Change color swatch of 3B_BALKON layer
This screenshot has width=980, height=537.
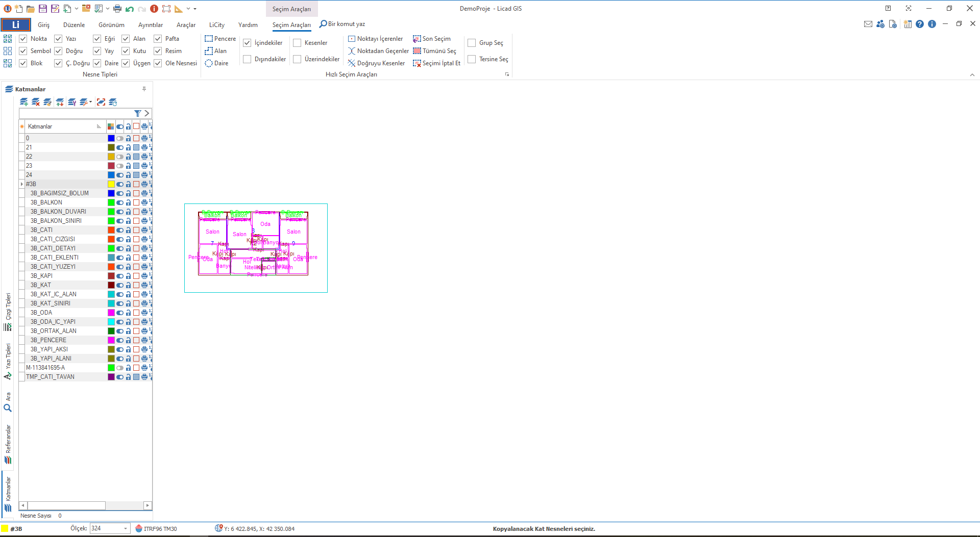point(111,202)
